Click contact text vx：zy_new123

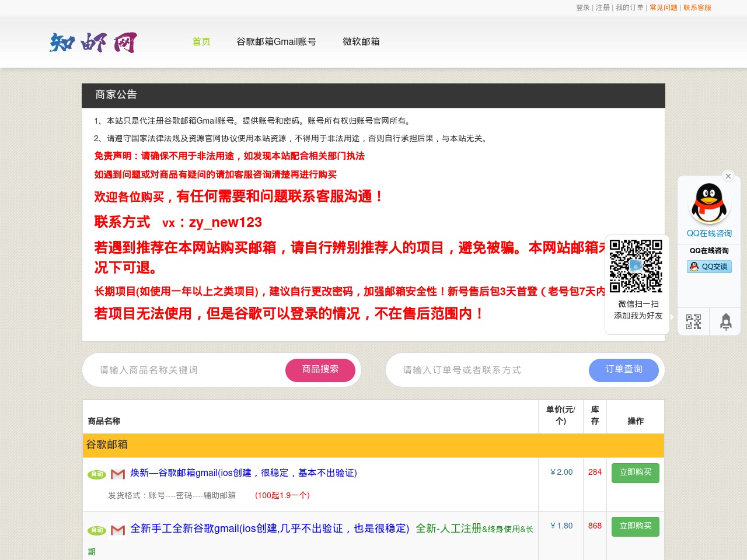click(212, 222)
